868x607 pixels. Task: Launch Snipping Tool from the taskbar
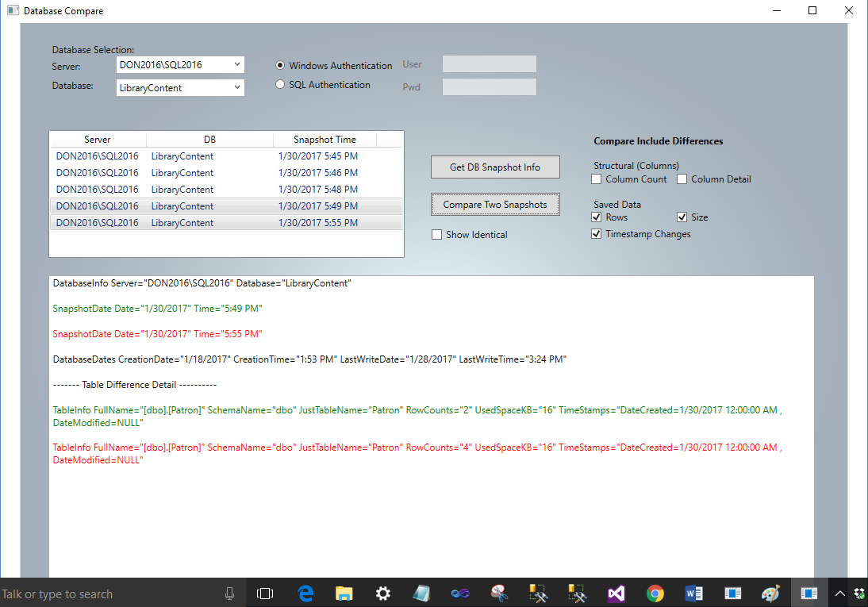[x=499, y=594]
